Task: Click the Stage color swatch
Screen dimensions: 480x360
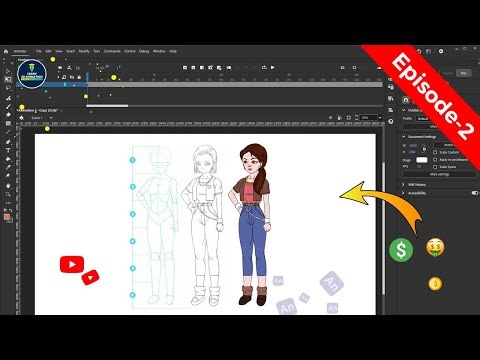Action: point(422,160)
